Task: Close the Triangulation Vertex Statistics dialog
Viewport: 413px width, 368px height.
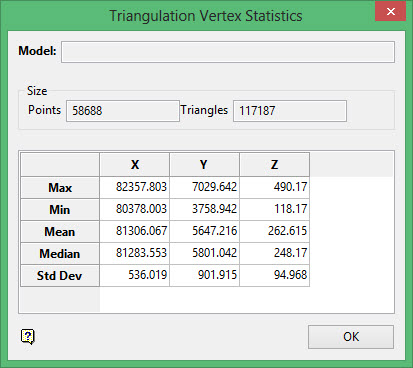Action: (x=390, y=12)
